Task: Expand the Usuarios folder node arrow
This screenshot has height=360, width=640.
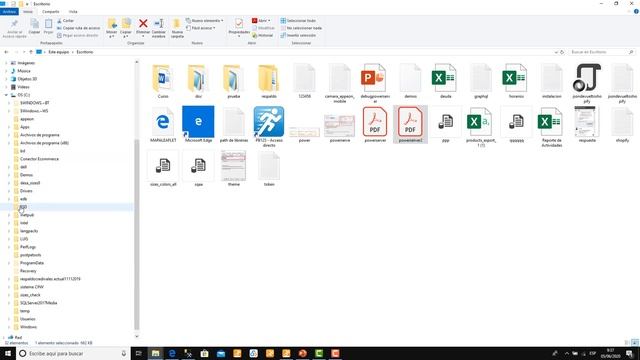Action: tap(9, 319)
